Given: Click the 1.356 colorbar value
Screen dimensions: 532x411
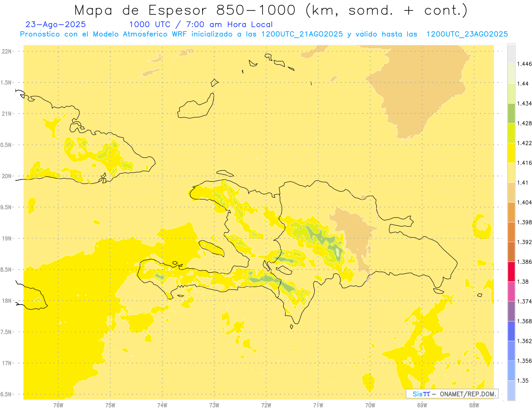Looking at the screenshot, I should (x=524, y=361).
